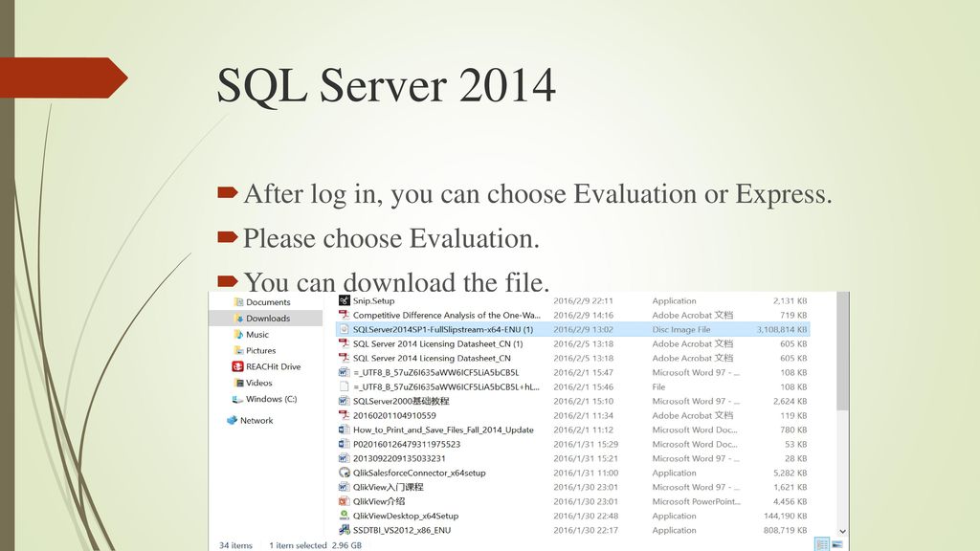Click the 1 item selected 2.96 GB status
980x551 pixels.
coord(315,545)
